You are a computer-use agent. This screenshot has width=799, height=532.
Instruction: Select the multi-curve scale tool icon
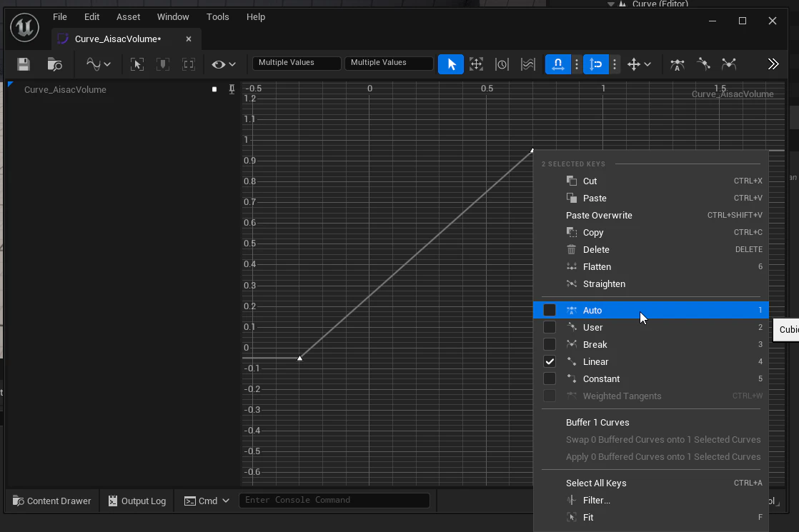[528, 64]
